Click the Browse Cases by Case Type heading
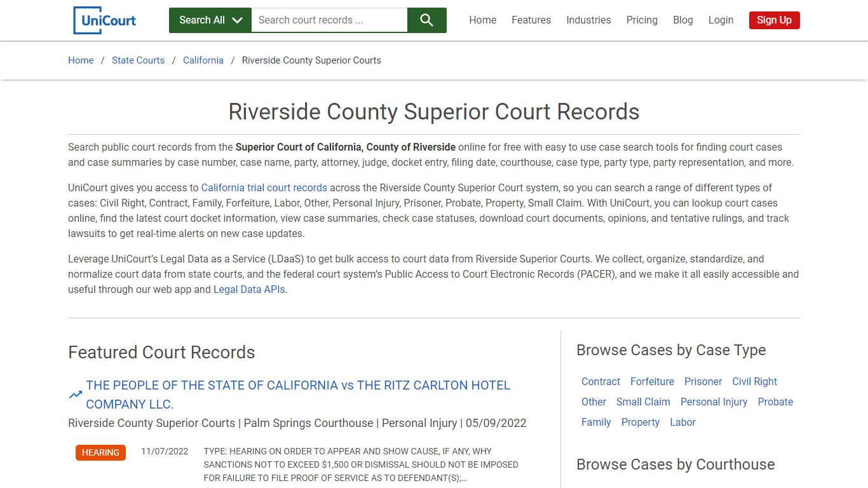The width and height of the screenshot is (868, 488). (671, 350)
